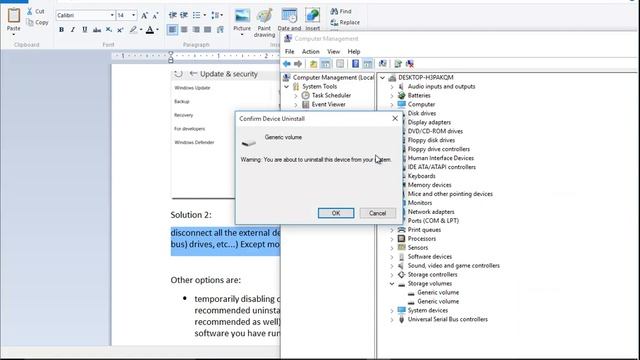Select Storage controllers in device list

click(x=432, y=275)
